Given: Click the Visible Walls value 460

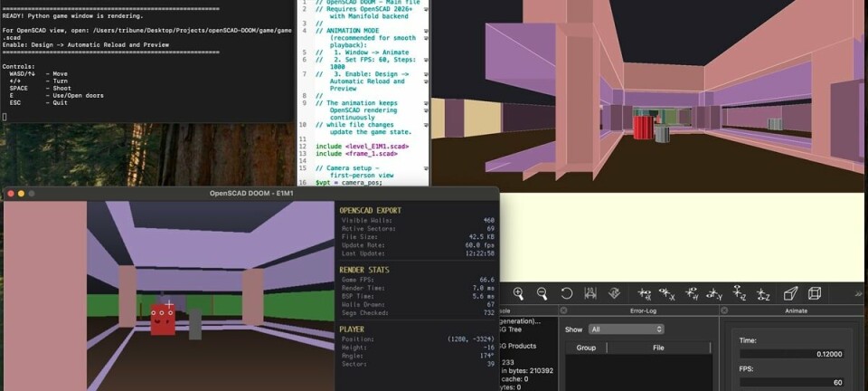Looking at the screenshot, I should tap(489, 221).
